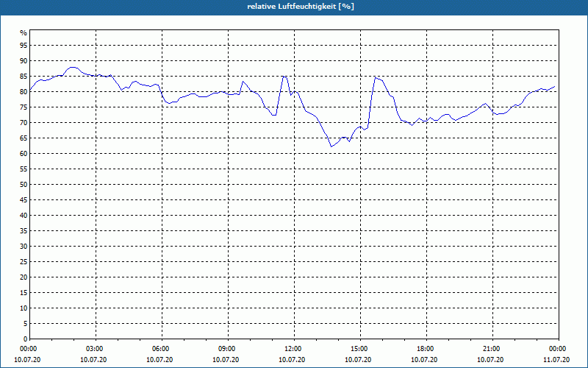Select the y-axis value '55'

(24, 169)
